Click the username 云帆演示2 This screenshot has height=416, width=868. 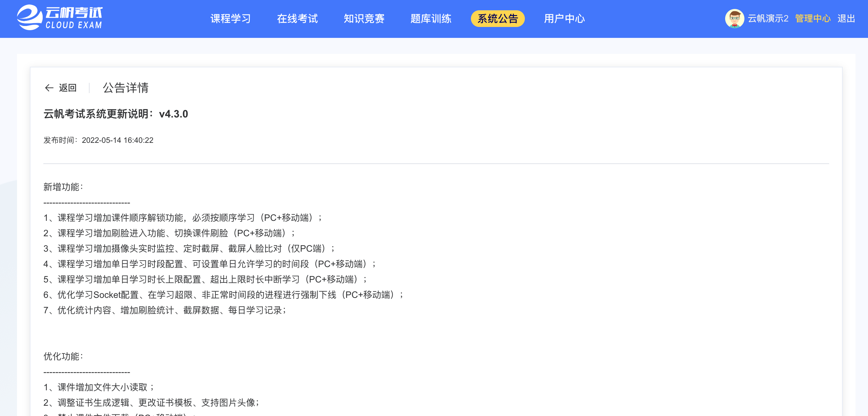click(768, 19)
